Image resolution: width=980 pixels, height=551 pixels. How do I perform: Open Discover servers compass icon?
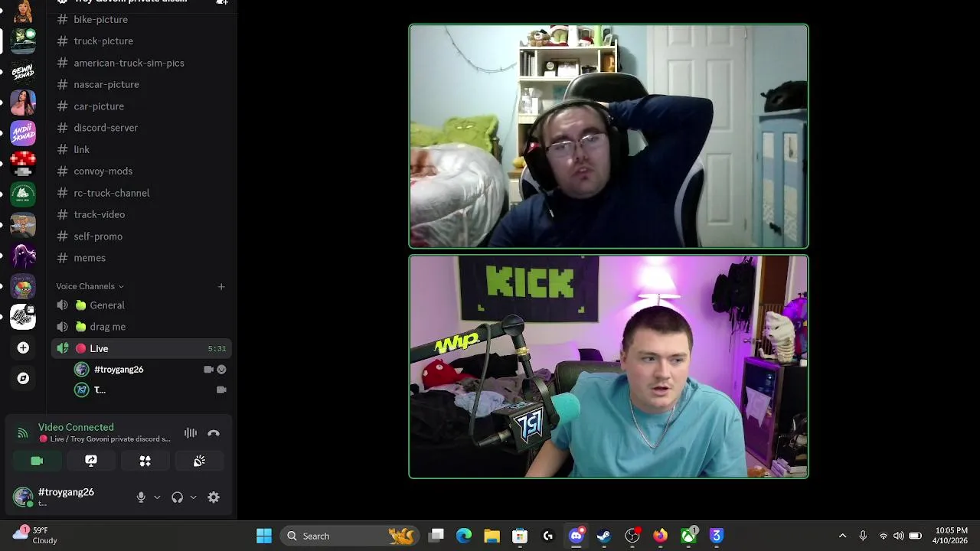point(23,378)
